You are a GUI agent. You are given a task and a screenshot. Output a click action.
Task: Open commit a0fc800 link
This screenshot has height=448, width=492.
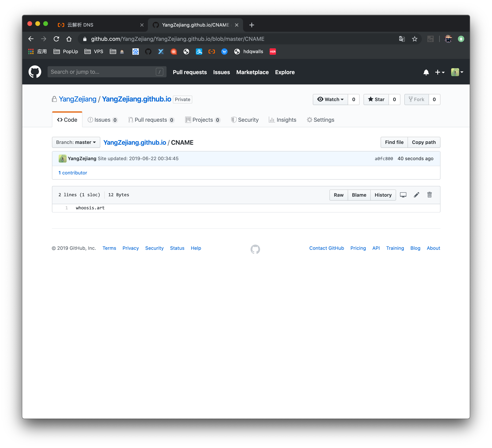click(x=384, y=159)
